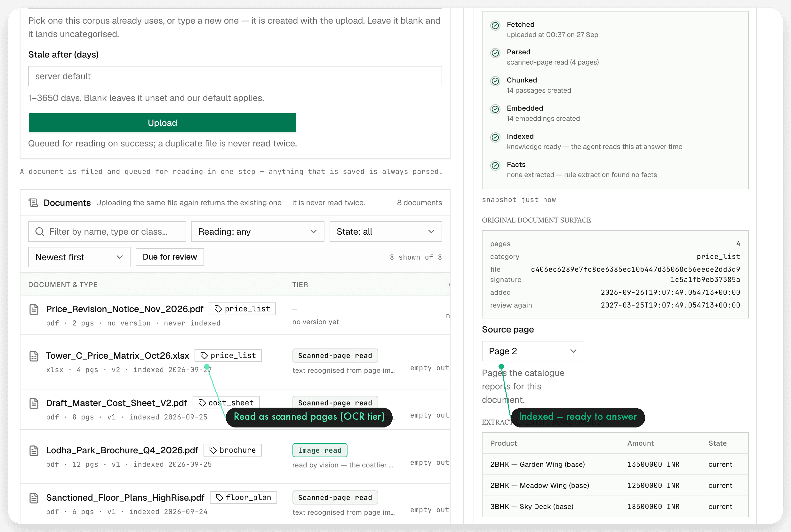Click file icon beside Sanctioned_Floor_Plans_HighRise.pdf
The image size is (791, 532).
click(x=34, y=498)
